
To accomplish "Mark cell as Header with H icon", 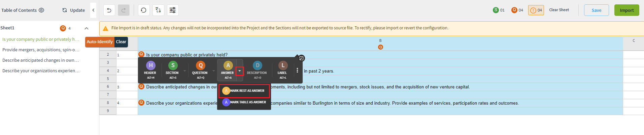I will pyautogui.click(x=150, y=70).
